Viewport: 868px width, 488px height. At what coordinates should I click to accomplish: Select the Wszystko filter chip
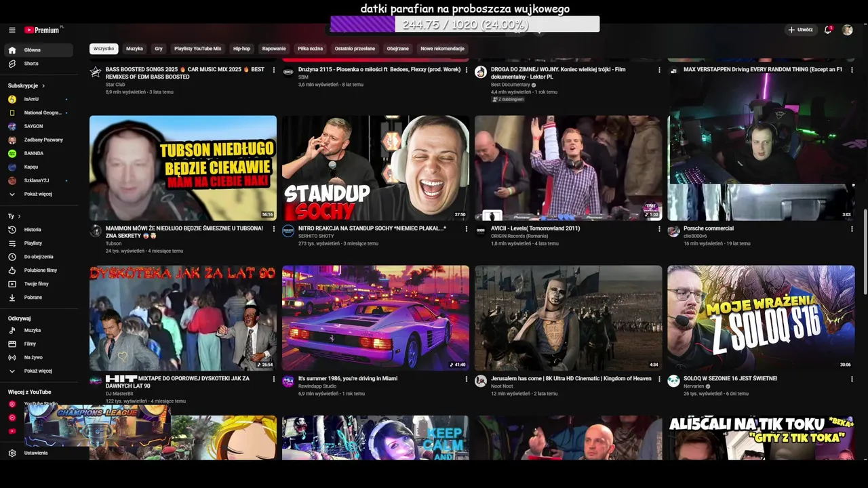(104, 49)
